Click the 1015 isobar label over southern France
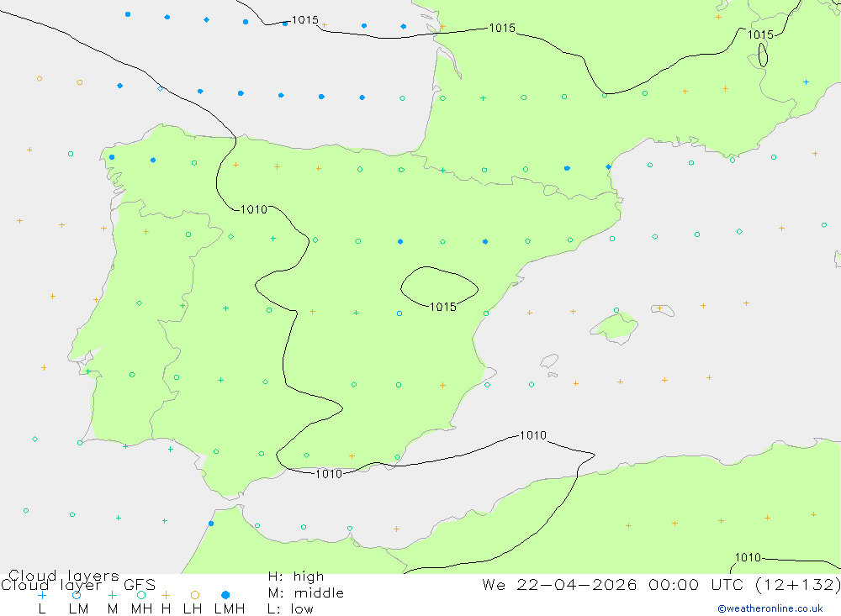Image resolution: width=841 pixels, height=616 pixels. pyautogui.click(x=502, y=28)
